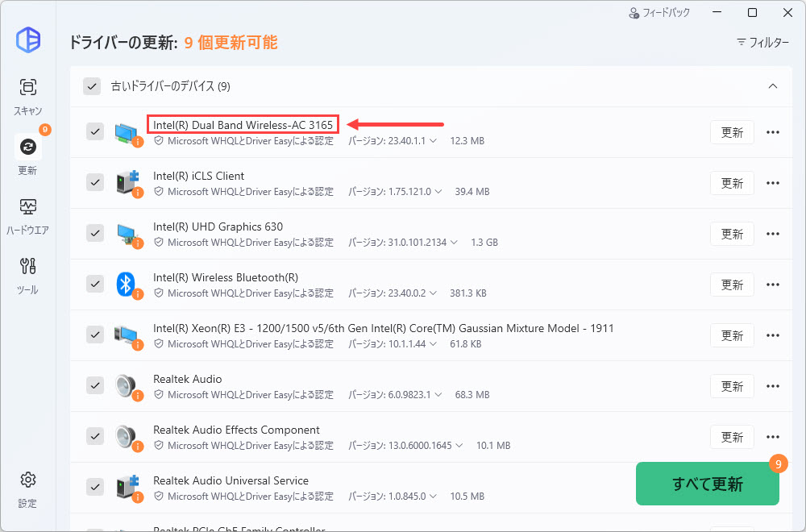Toggle the 古いドライバーのデバイス select-all checkbox
Viewport: 806px width, 532px height.
[x=92, y=86]
